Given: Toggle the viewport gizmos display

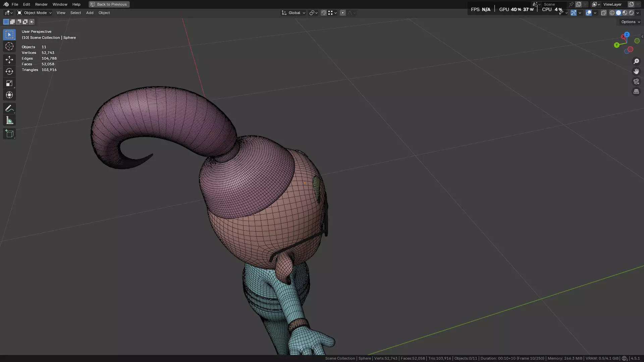Looking at the screenshot, I should point(574,13).
